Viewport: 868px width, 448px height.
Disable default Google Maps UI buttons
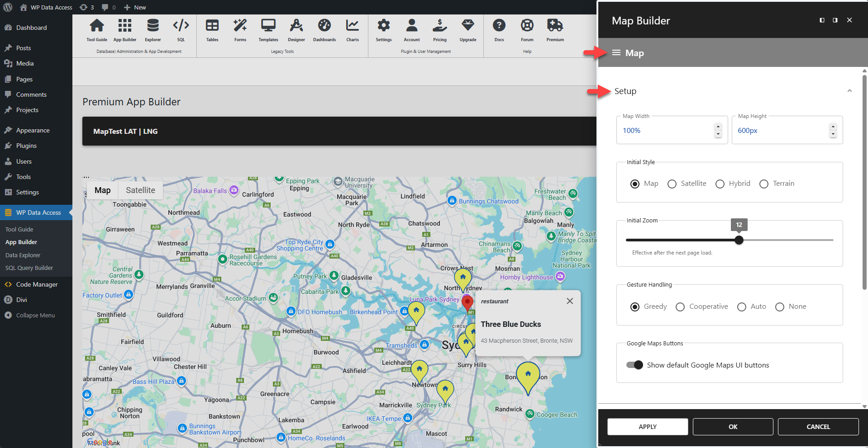click(635, 365)
